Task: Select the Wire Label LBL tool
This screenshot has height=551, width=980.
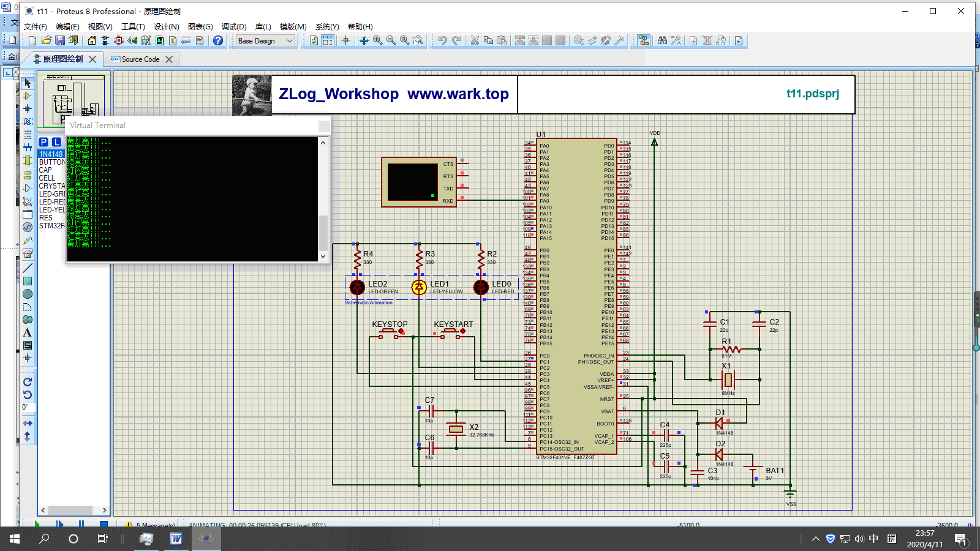Action: pyautogui.click(x=28, y=121)
